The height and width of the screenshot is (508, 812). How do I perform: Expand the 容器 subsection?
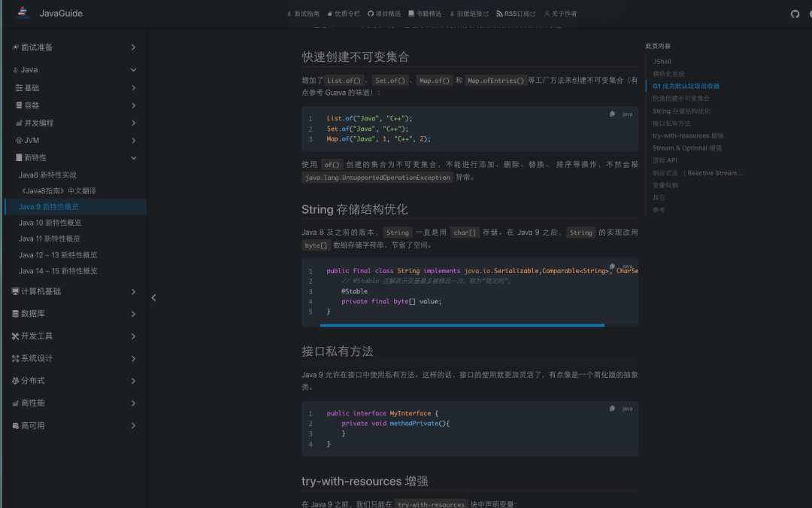[75, 105]
